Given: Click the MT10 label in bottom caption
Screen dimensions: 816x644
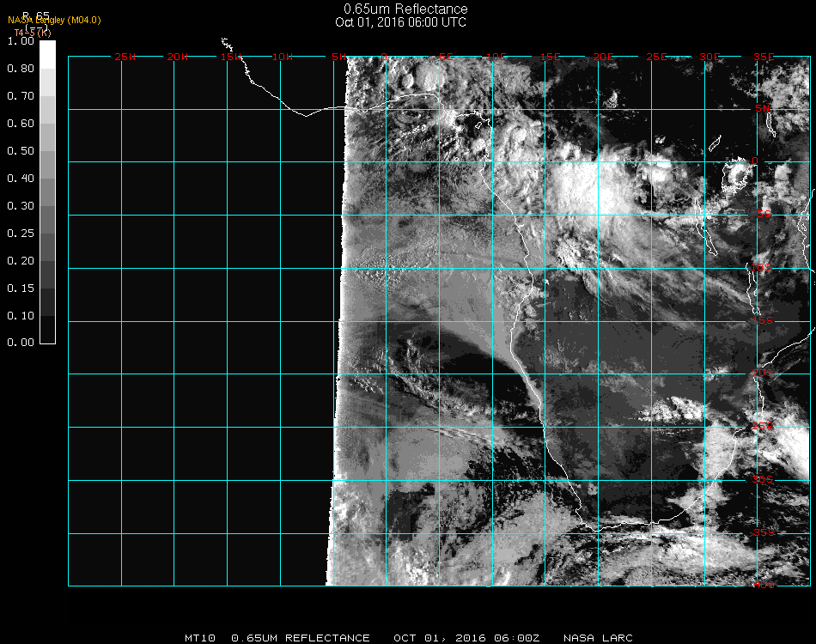Looking at the screenshot, I should point(201,638).
